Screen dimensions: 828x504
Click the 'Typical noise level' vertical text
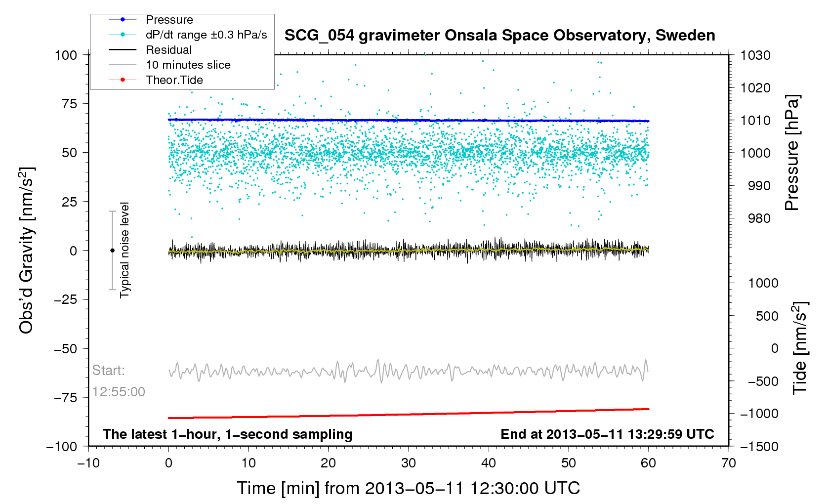(124, 250)
